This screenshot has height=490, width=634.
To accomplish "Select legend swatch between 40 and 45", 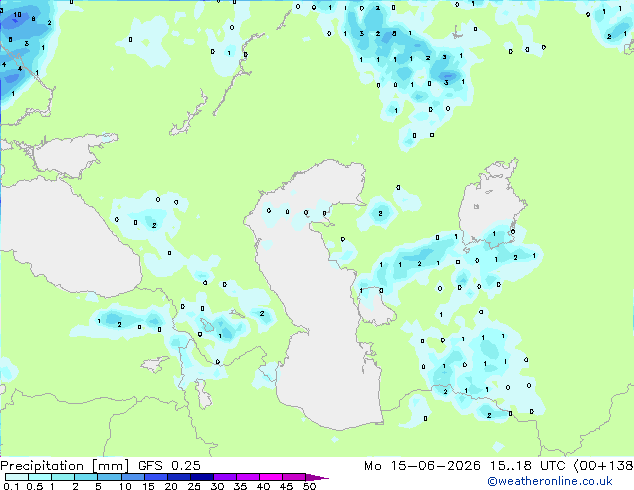I will pos(271,477).
